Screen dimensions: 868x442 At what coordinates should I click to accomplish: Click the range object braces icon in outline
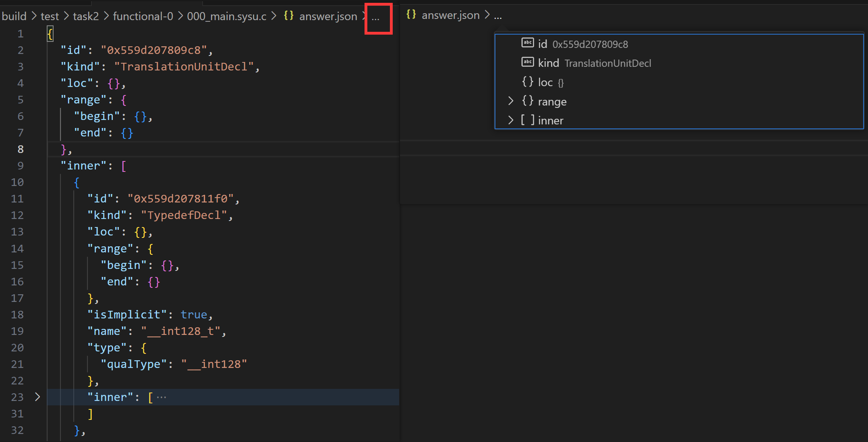pos(527,101)
